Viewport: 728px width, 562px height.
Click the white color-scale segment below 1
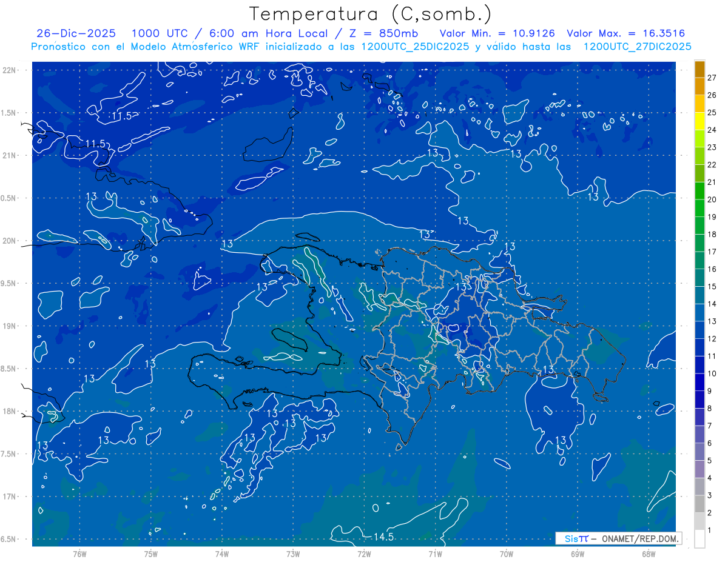pyautogui.click(x=699, y=539)
